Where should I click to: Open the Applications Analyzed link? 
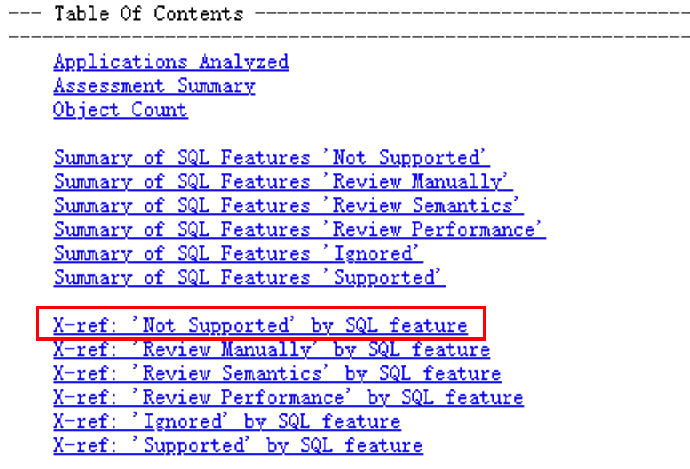click(171, 62)
